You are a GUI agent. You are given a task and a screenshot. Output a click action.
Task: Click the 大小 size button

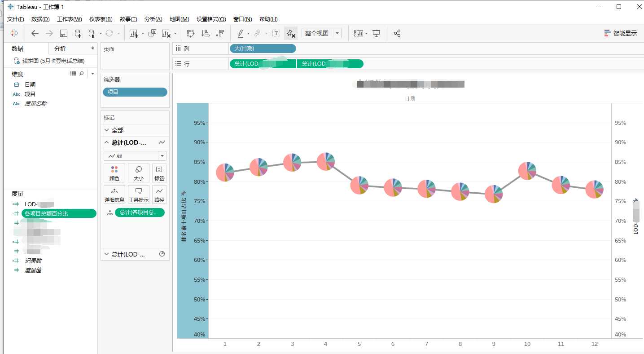point(139,173)
